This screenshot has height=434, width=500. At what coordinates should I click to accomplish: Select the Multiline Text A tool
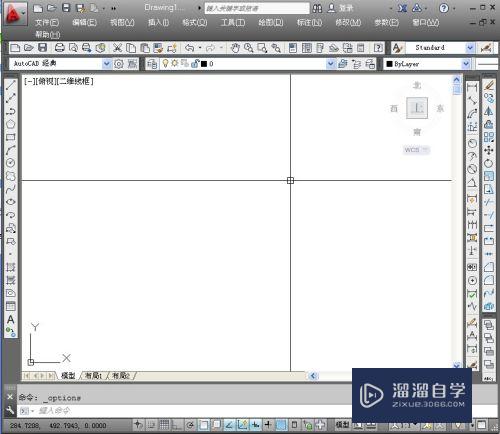coord(11,319)
